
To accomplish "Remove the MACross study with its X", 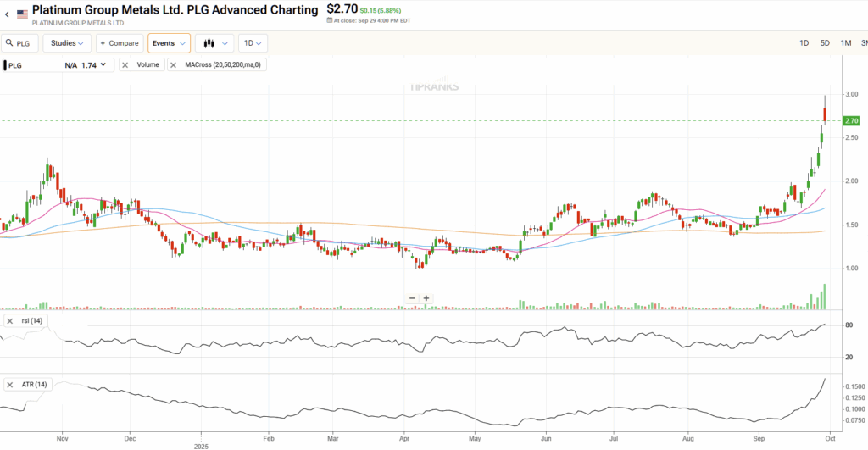I will point(175,64).
